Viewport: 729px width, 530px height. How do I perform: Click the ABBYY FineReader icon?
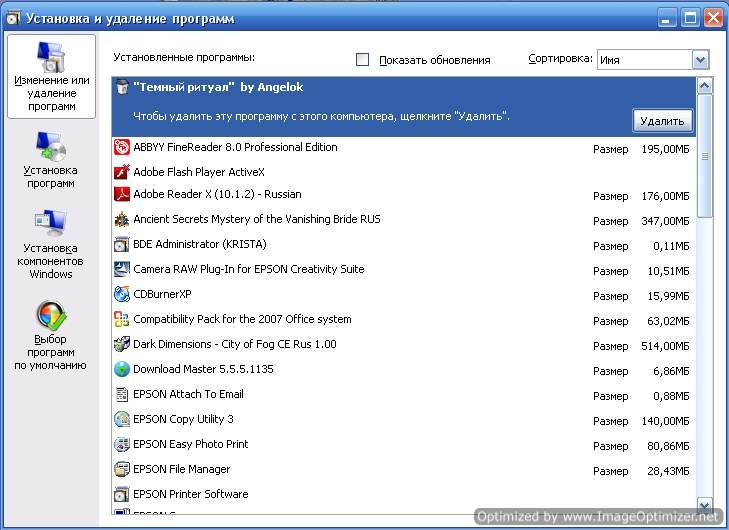click(122, 147)
